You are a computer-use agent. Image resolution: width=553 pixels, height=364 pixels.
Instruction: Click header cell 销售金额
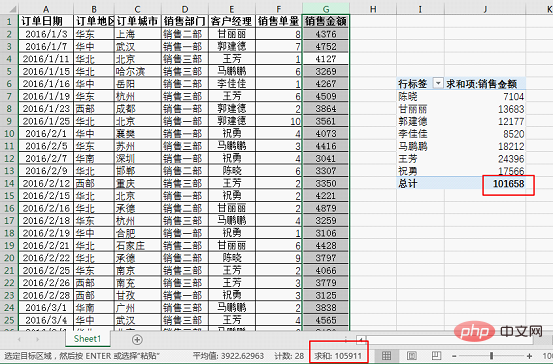click(326, 21)
